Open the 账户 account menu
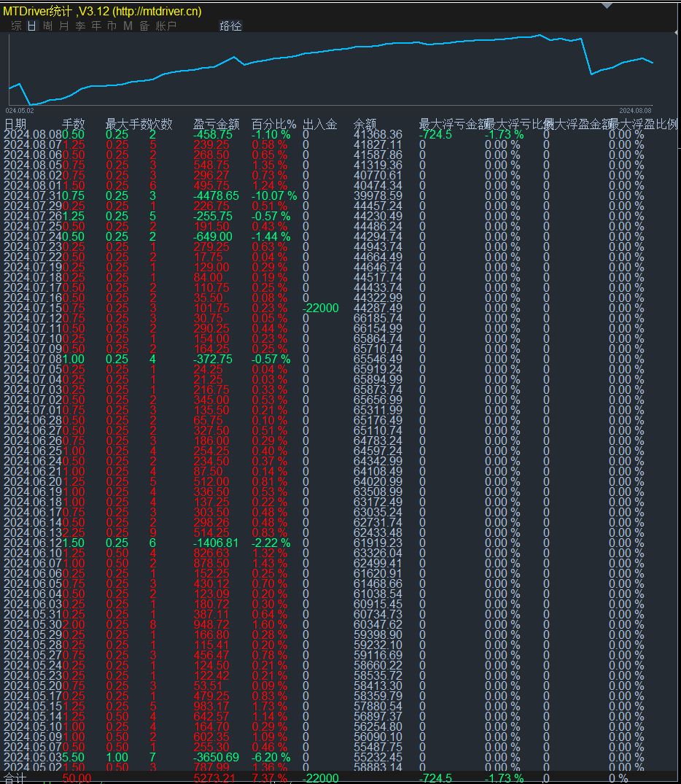The image size is (681, 784). [164, 26]
